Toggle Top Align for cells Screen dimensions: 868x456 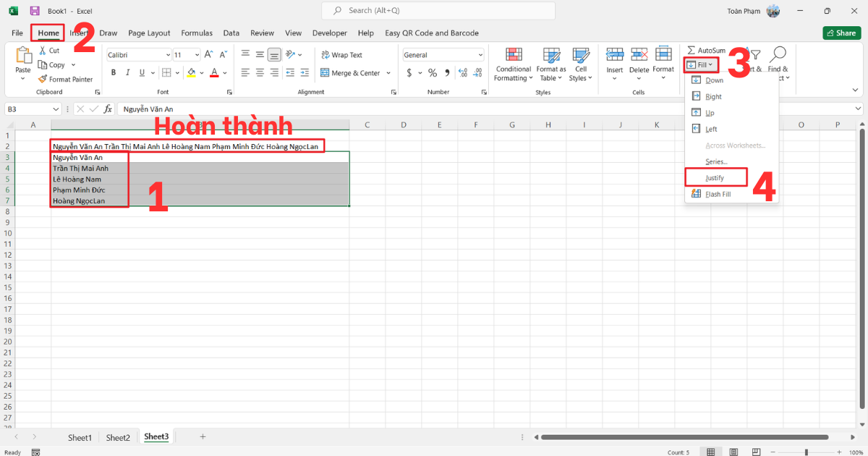[x=245, y=54]
